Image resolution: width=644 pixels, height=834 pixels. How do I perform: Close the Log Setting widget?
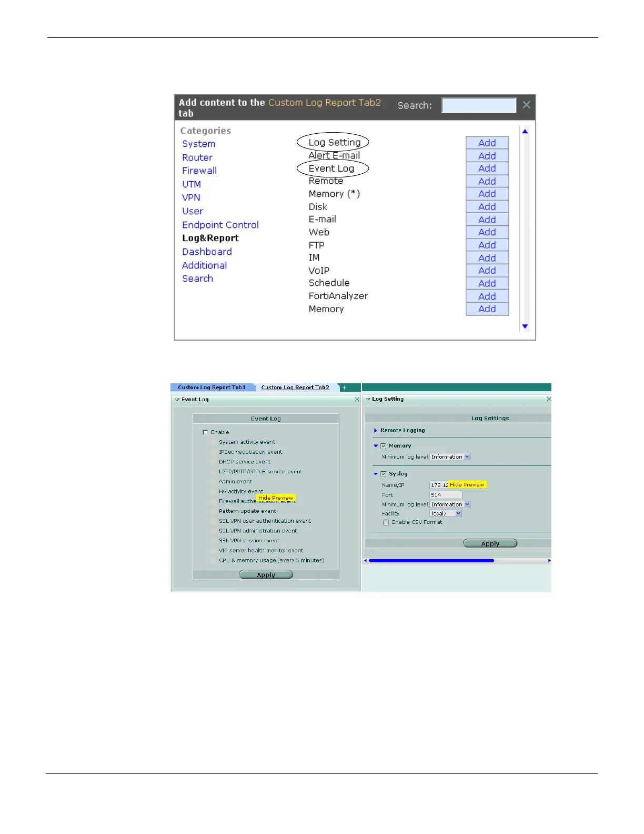549,399
